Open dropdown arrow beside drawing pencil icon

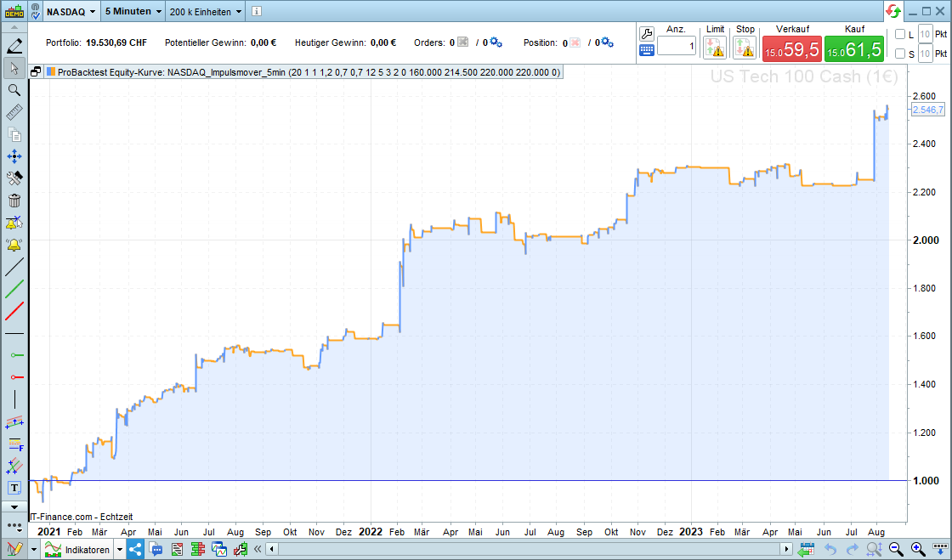[33, 550]
